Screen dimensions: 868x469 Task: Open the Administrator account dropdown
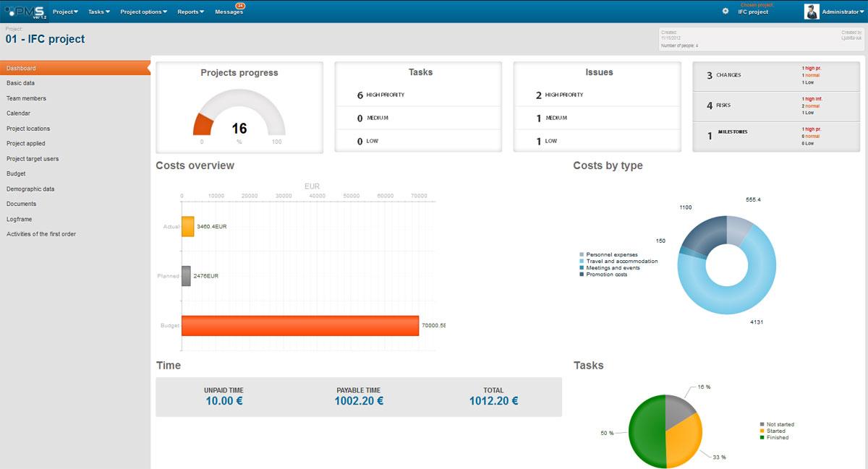click(x=841, y=11)
